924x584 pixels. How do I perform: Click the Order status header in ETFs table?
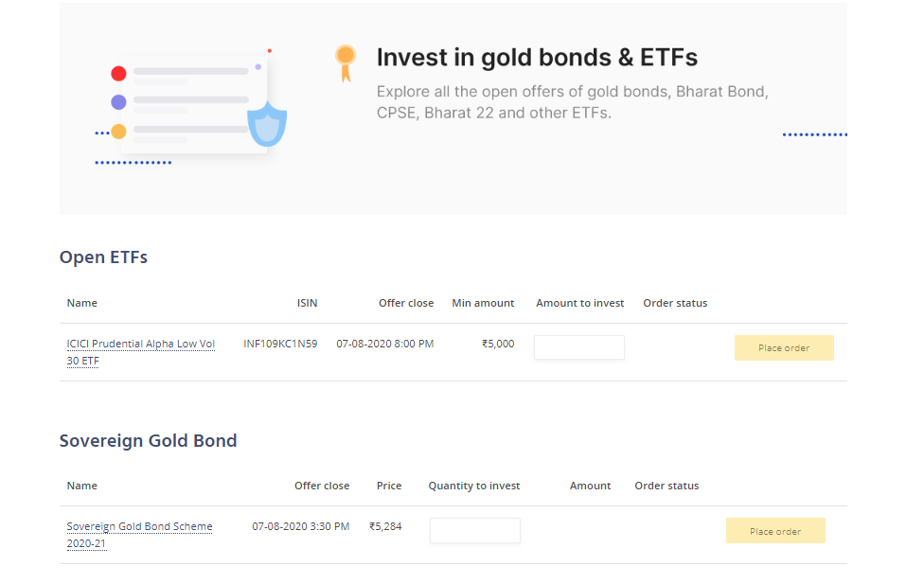pos(675,303)
